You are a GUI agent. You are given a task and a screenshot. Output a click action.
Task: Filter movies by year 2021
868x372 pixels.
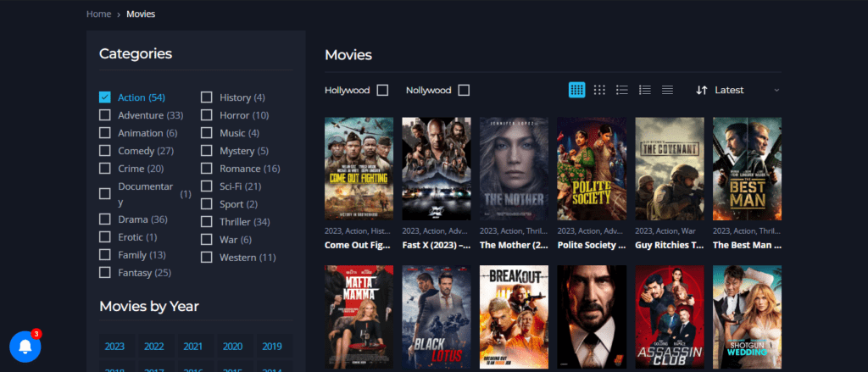point(193,347)
